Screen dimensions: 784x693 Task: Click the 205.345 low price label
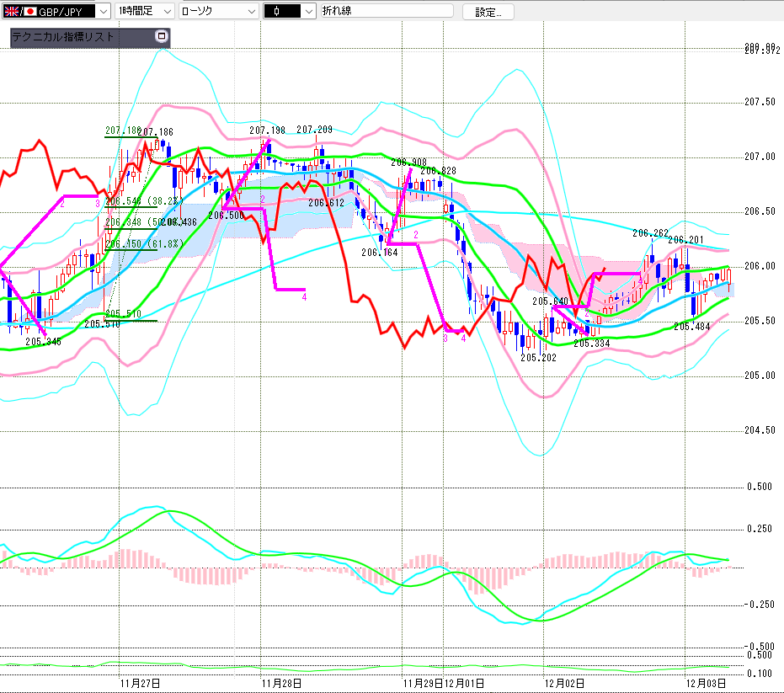click(x=42, y=342)
